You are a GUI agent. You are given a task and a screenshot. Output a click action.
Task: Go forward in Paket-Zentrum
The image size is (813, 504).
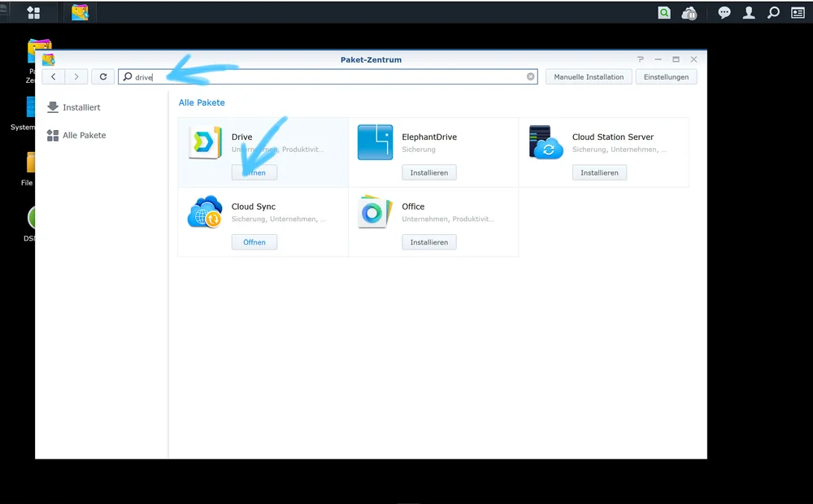point(76,76)
